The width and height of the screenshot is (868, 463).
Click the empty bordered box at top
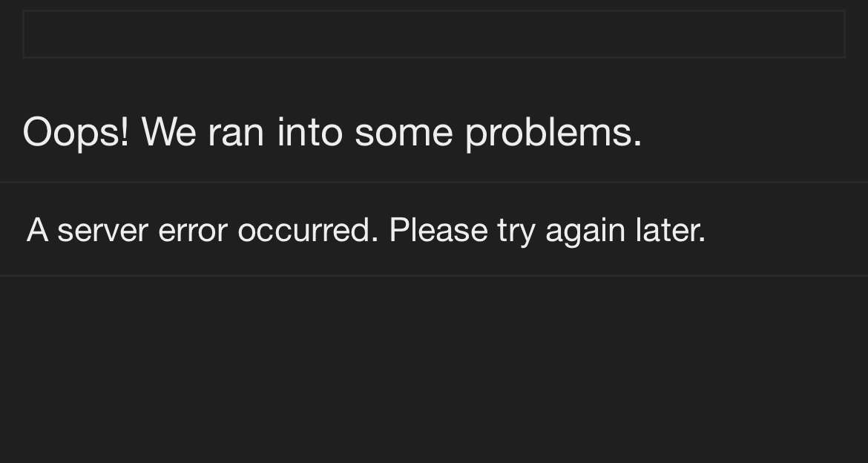pyautogui.click(x=434, y=34)
